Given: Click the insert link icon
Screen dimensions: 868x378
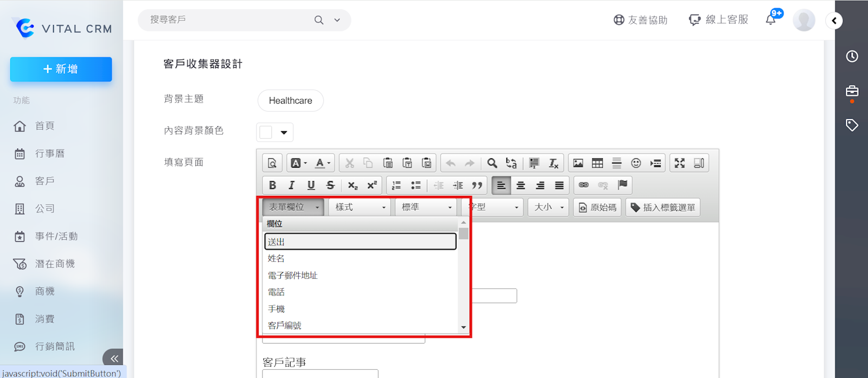Looking at the screenshot, I should [583, 185].
